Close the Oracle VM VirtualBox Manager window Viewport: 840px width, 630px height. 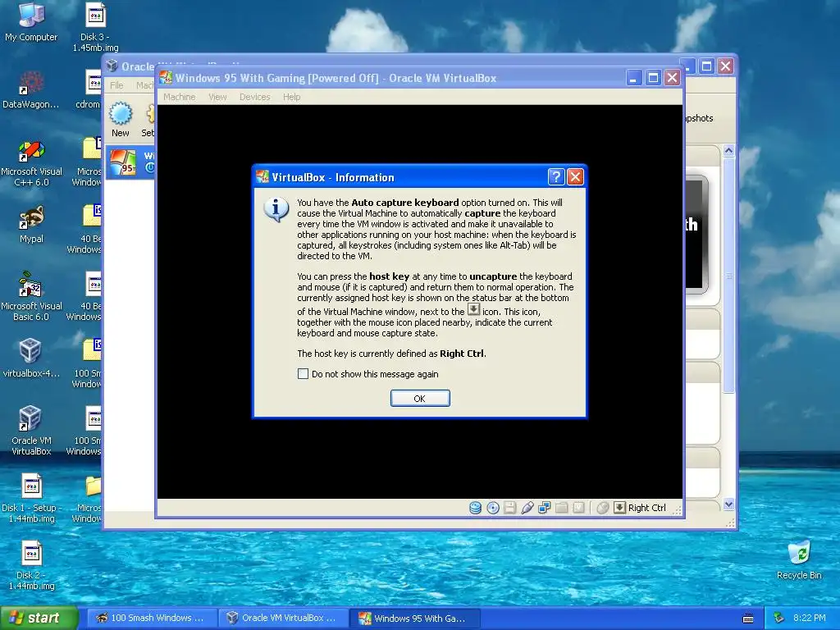pyautogui.click(x=725, y=66)
